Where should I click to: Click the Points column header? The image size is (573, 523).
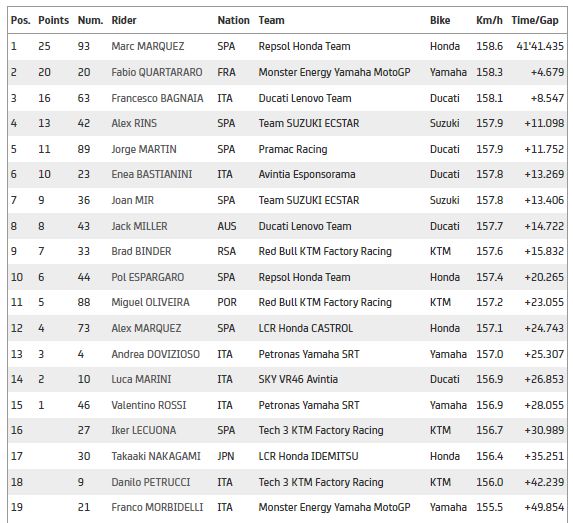[53, 20]
